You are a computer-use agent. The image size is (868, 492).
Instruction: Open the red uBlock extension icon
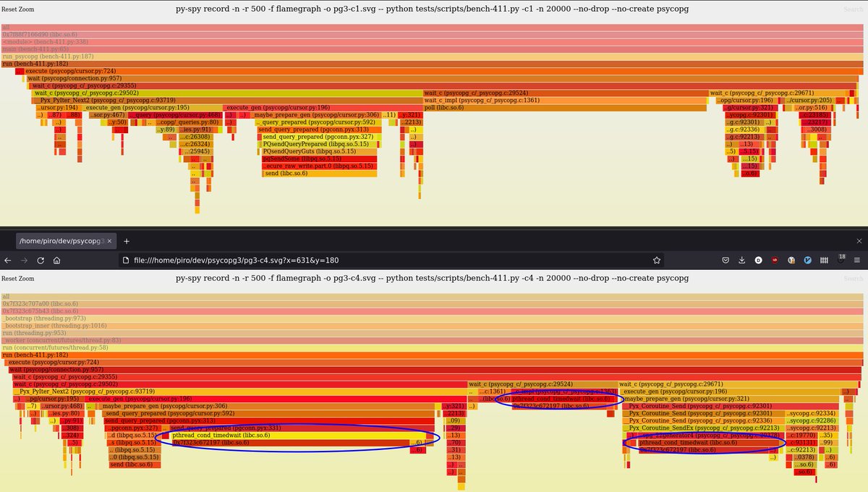pyautogui.click(x=775, y=260)
